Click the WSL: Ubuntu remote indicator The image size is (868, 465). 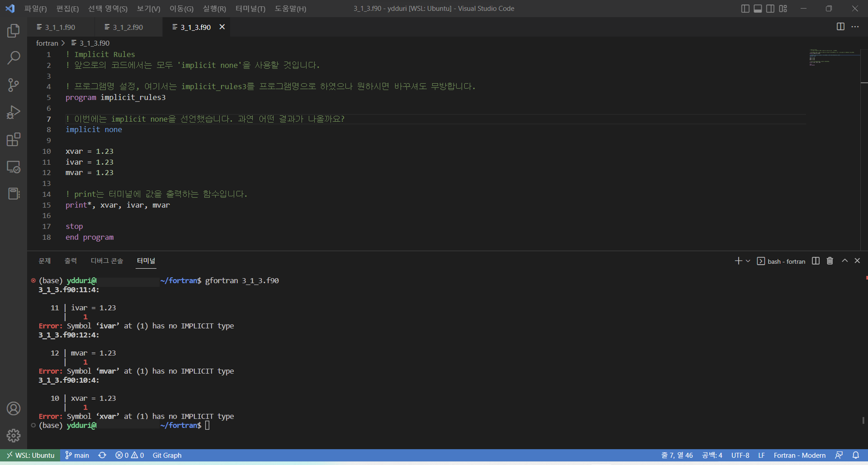[30, 455]
